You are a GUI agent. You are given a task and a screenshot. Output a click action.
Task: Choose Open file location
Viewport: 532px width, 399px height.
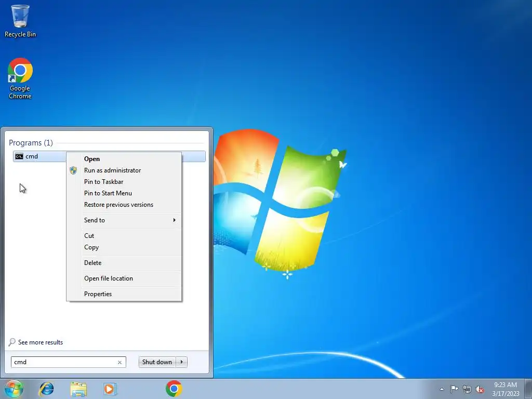pos(124,278)
